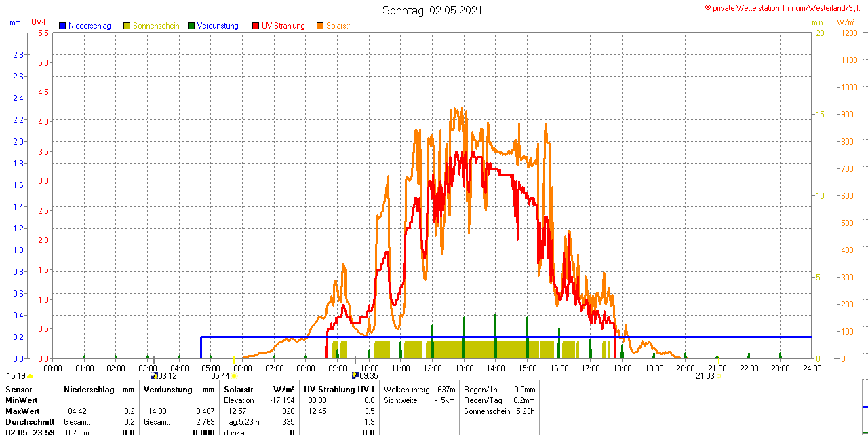This screenshot has height=435, width=868.
Task: Click the blue Niederschlag legend swatch
Action: (62, 26)
